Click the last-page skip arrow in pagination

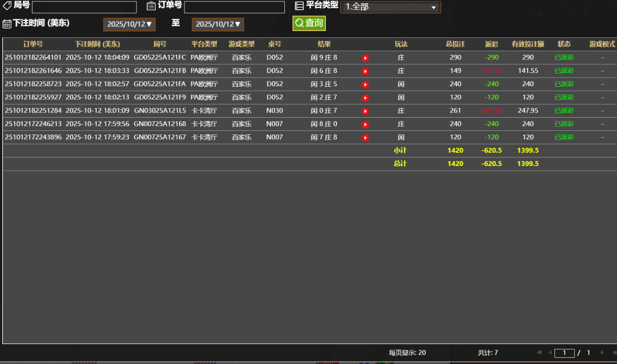coord(614,353)
